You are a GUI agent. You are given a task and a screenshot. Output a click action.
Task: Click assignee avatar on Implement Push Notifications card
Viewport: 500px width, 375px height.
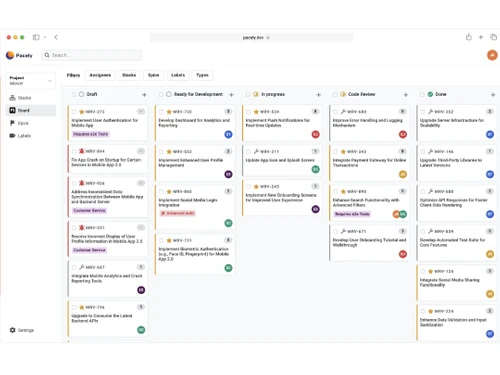tap(315, 134)
